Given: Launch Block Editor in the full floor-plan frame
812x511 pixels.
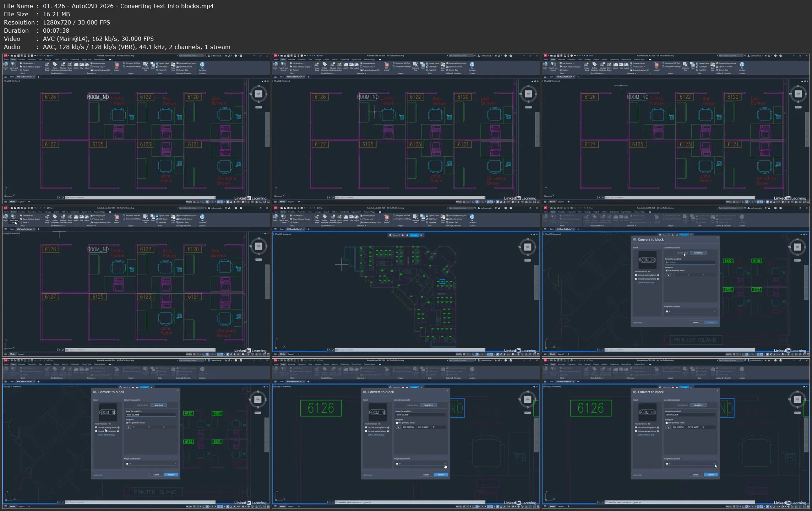Looking at the screenshot, I should 339,219.
